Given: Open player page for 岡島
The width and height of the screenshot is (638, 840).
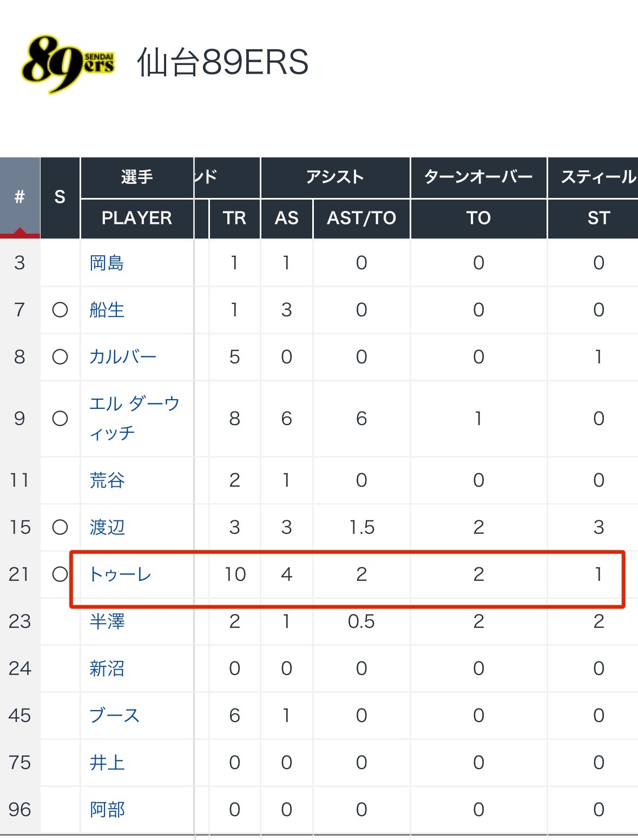Looking at the screenshot, I should [107, 263].
